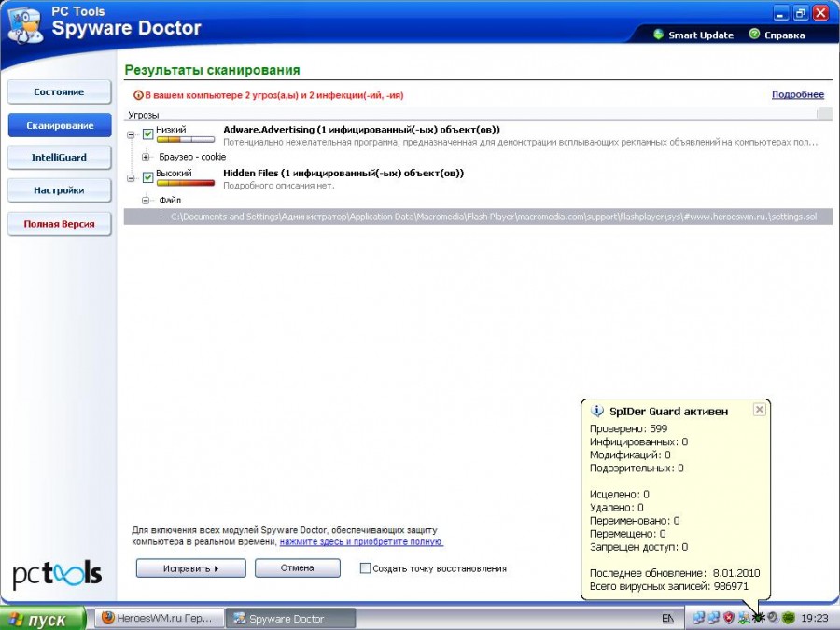The image size is (840, 630).
Task: Close the Spyware Doctor window
Action: (820, 13)
